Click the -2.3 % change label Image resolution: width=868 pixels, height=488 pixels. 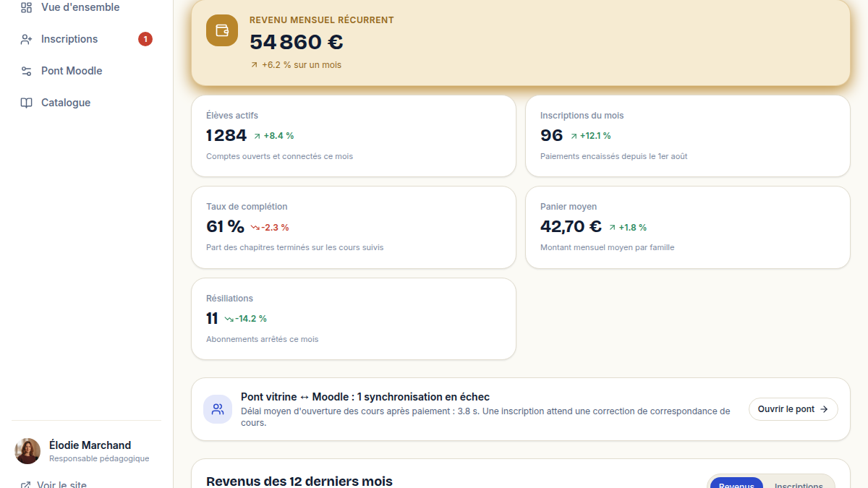coord(275,227)
